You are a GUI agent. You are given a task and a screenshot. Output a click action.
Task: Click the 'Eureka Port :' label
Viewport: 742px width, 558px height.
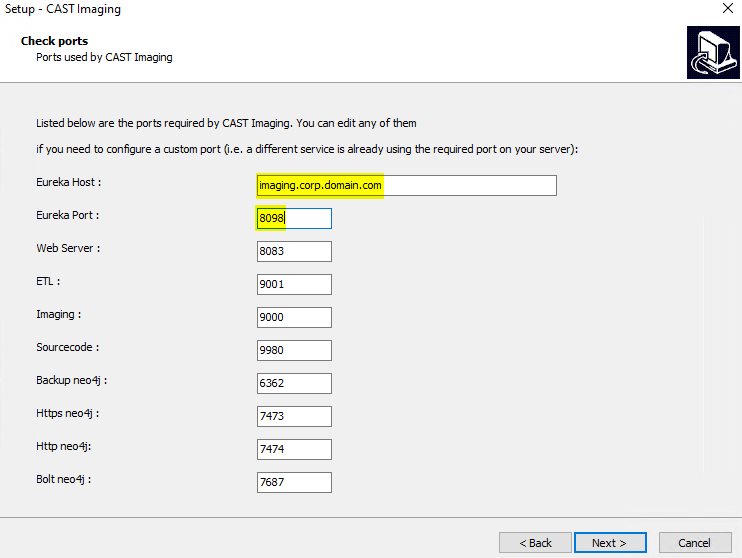pyautogui.click(x=68, y=215)
